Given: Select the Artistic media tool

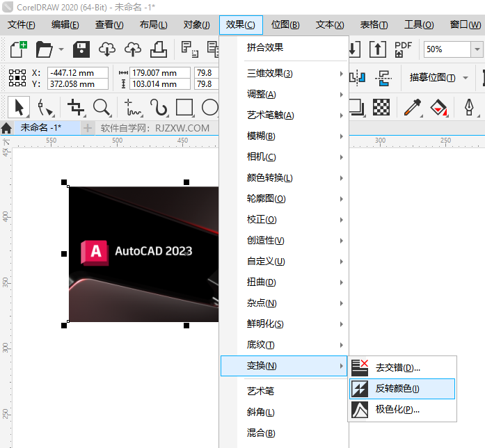Looking at the screenshot, I should [159, 108].
